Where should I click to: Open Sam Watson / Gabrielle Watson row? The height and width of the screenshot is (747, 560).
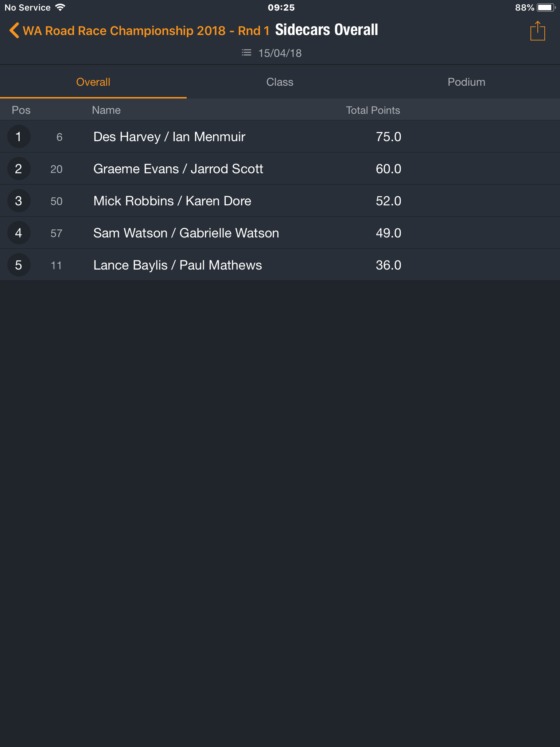[280, 233]
